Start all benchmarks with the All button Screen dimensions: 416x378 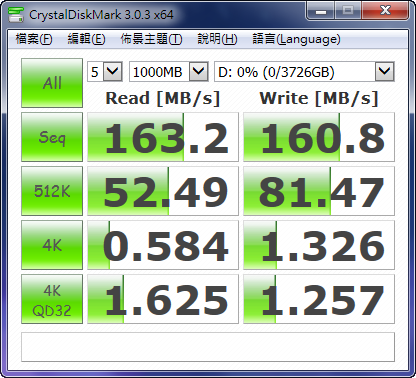coord(52,83)
